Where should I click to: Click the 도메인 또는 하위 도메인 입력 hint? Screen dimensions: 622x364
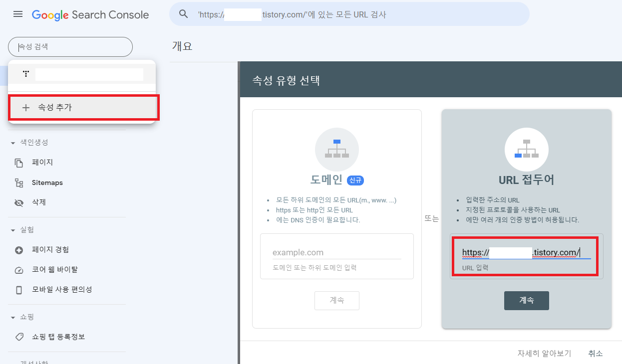point(314,268)
